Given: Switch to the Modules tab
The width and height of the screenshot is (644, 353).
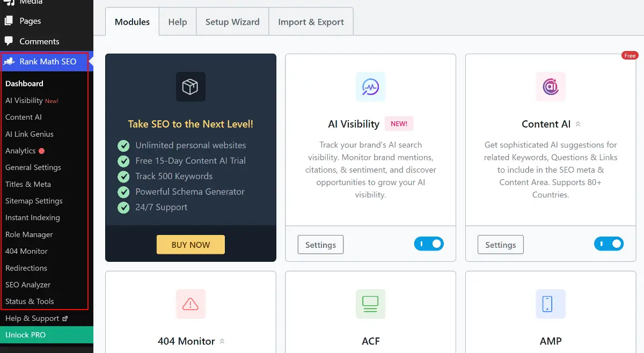Looking at the screenshot, I should point(132,22).
